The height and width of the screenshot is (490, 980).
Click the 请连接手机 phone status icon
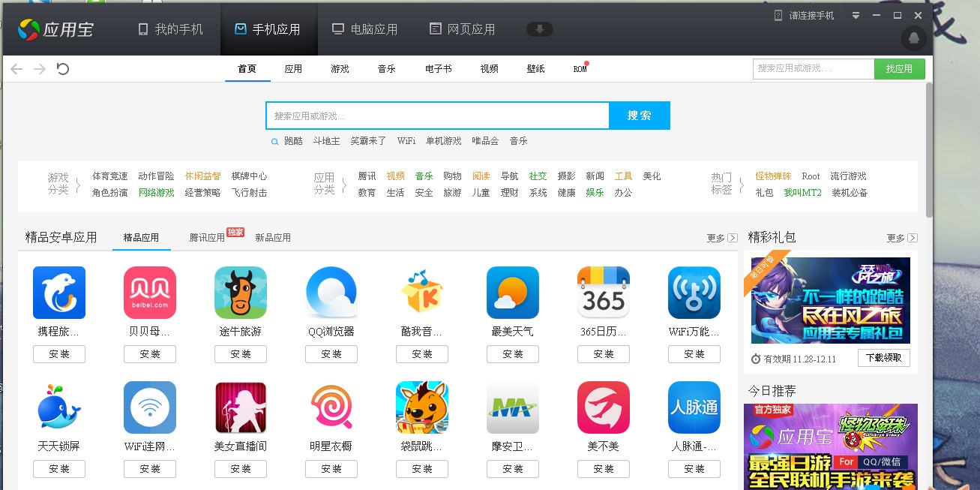tap(778, 16)
